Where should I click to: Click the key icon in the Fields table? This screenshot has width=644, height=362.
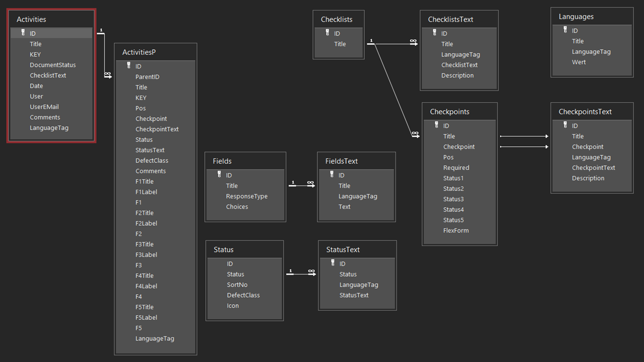pyautogui.click(x=219, y=174)
